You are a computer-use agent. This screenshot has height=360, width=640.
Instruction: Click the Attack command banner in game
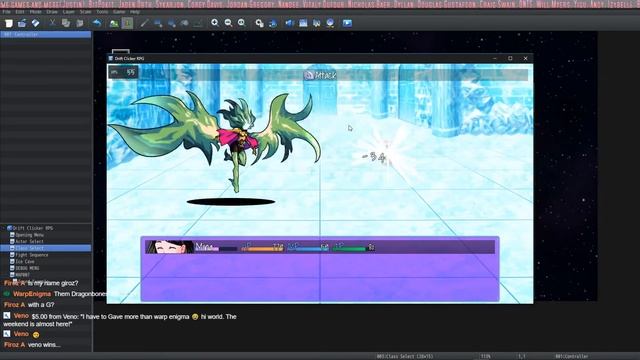[320, 75]
